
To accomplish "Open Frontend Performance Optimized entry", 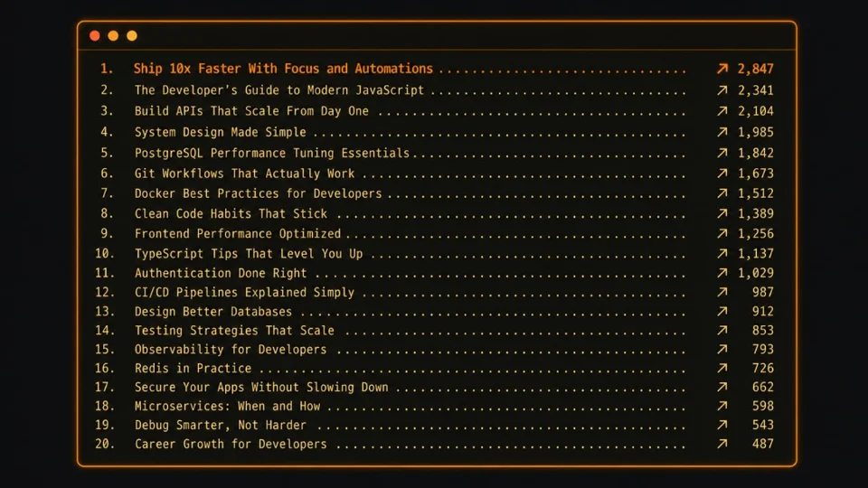I will click(238, 233).
